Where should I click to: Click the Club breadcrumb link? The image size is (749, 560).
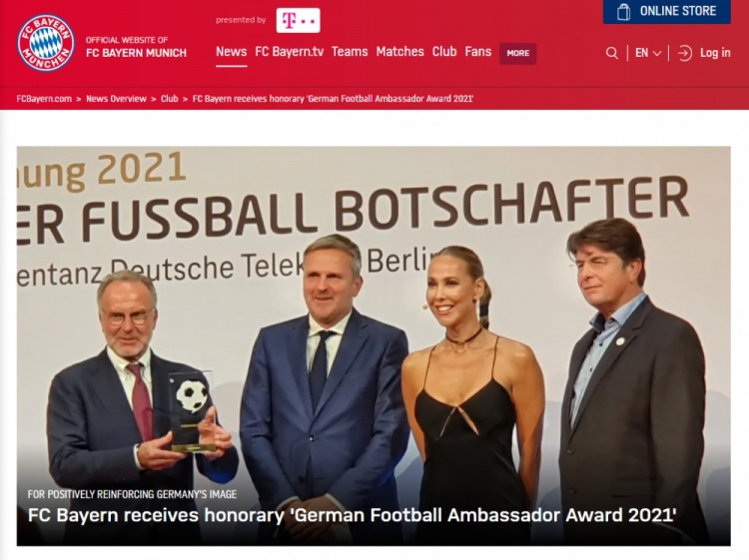[x=169, y=99]
